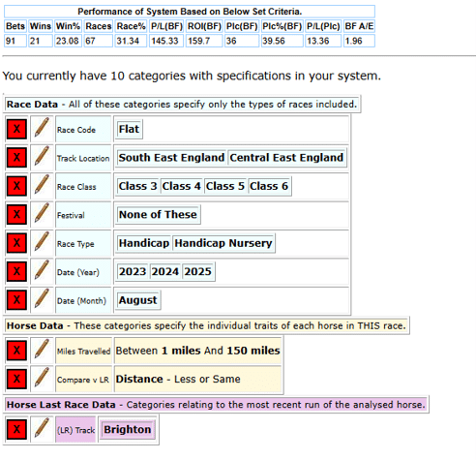Edit (LR) Track with pencil icon

pos(42,428)
